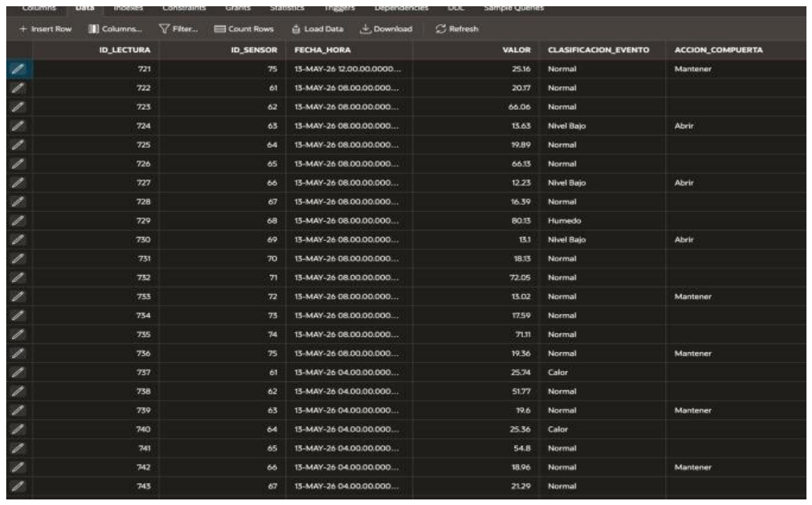Image resolution: width=812 pixels, height=505 pixels.
Task: Select the FECHA_HORA cell of row 721
Action: pos(349,69)
